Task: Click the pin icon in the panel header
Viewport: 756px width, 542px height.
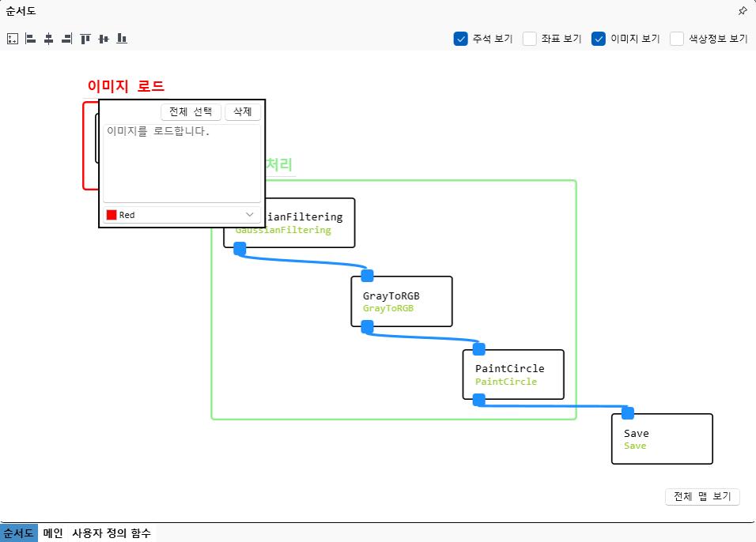Action: [742, 11]
